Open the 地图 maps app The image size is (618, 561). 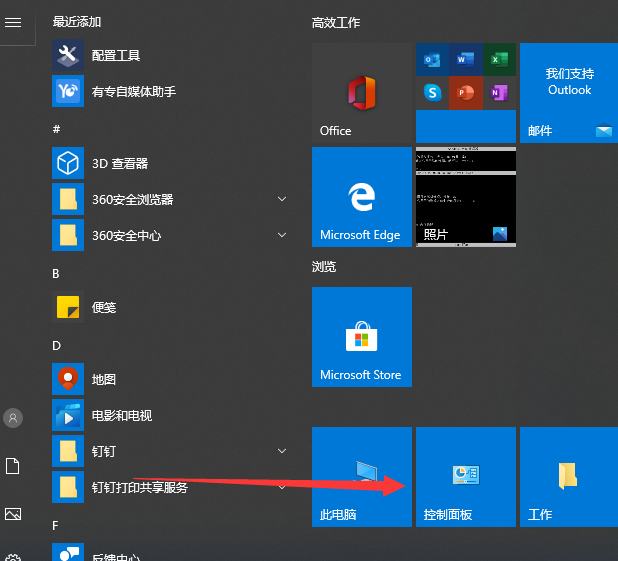104,380
